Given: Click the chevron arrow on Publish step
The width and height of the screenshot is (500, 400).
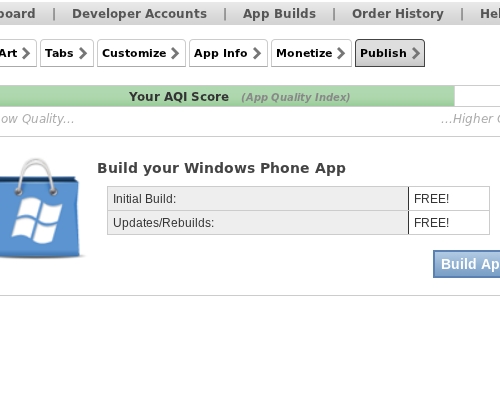Looking at the screenshot, I should click(415, 53).
